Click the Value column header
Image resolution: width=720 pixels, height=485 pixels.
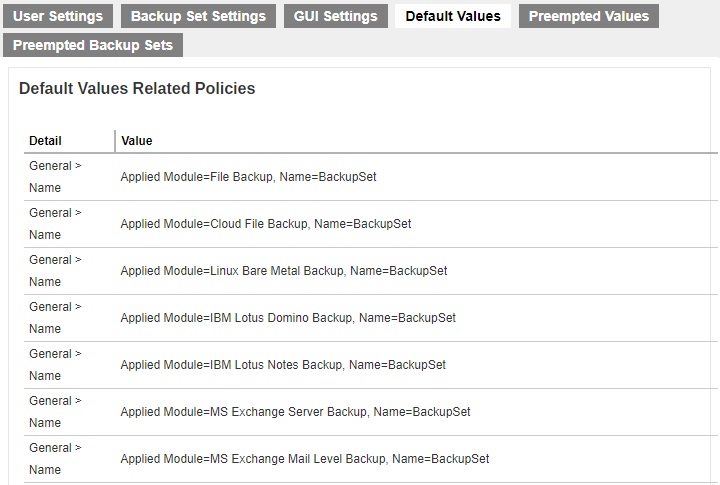tap(136, 141)
